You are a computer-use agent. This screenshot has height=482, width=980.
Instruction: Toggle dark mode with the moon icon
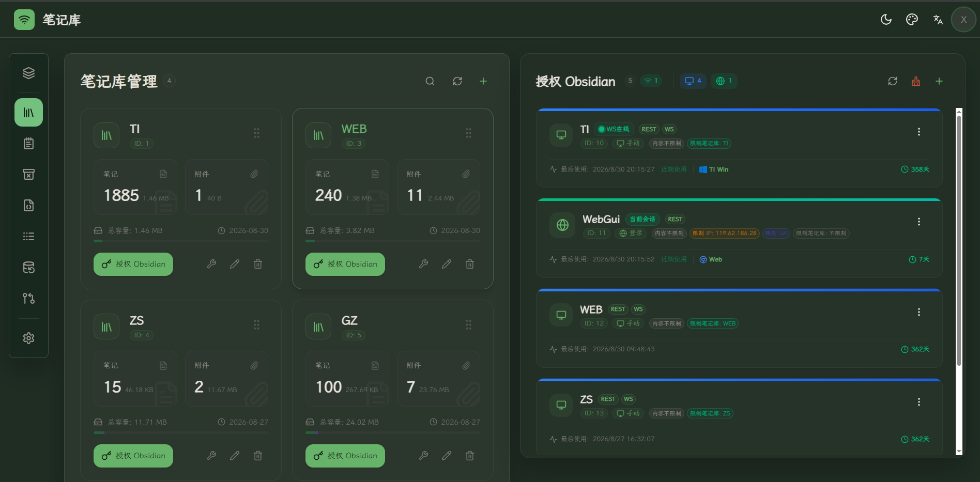click(886, 20)
